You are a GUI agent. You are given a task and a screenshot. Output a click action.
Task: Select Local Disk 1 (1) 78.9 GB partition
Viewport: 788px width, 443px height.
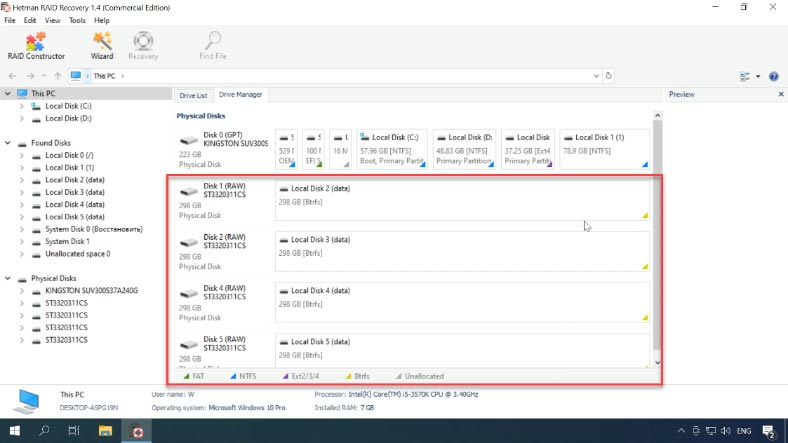coord(605,149)
